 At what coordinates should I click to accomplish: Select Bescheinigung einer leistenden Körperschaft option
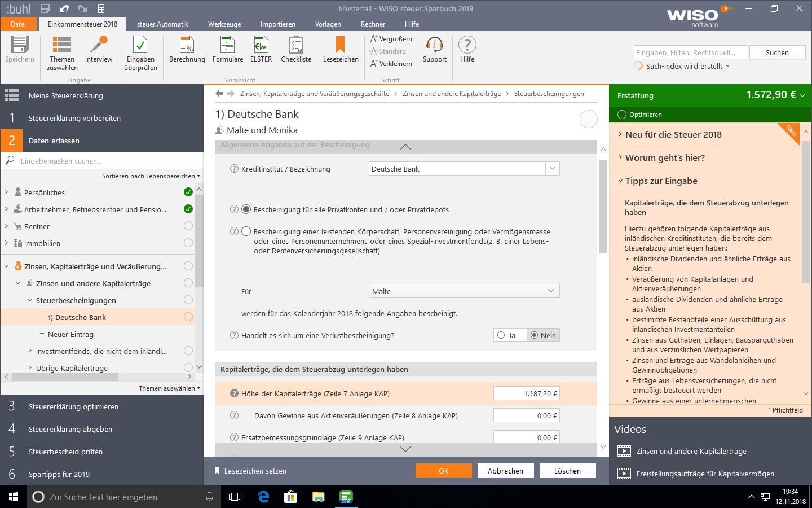pos(246,231)
